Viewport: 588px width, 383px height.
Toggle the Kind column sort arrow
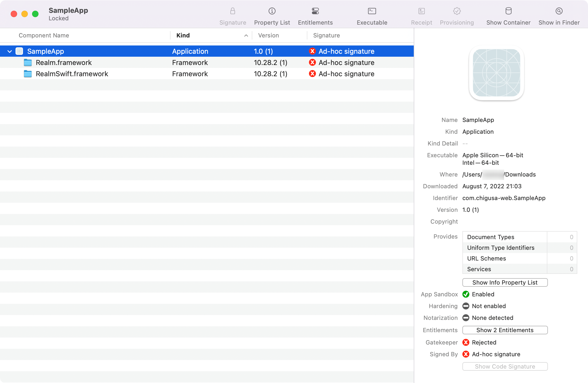[246, 35]
